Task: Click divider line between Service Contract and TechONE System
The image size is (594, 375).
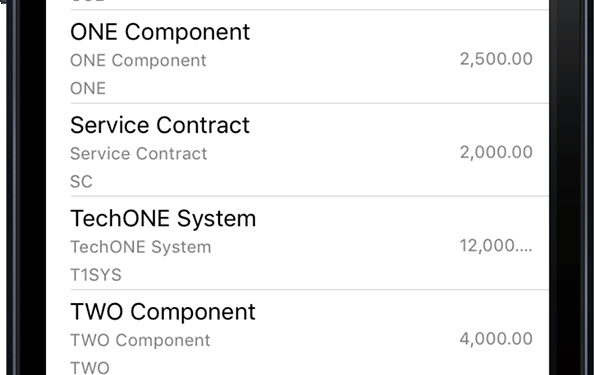Action: [310, 196]
